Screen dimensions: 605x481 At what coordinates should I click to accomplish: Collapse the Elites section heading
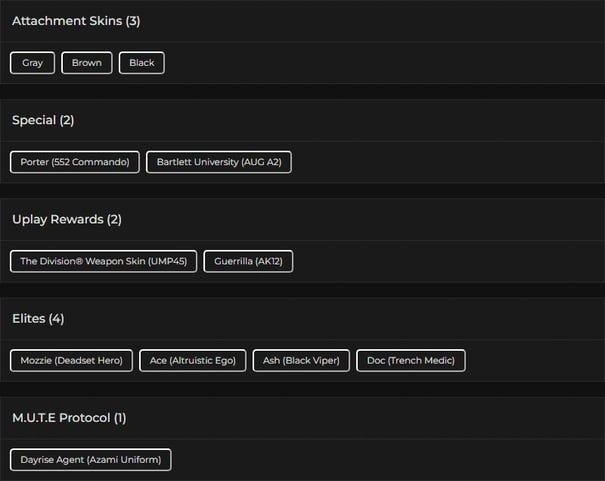click(x=28, y=318)
